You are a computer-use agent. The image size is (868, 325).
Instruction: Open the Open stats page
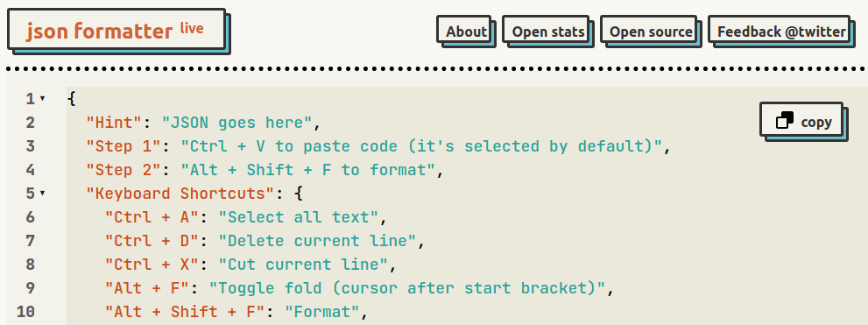[548, 32]
